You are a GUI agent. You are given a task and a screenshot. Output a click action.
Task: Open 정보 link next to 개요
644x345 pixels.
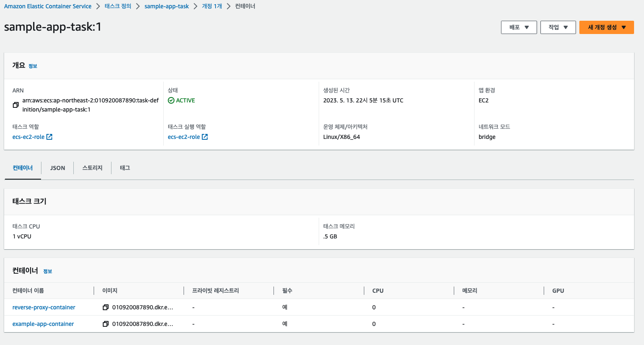pos(33,66)
